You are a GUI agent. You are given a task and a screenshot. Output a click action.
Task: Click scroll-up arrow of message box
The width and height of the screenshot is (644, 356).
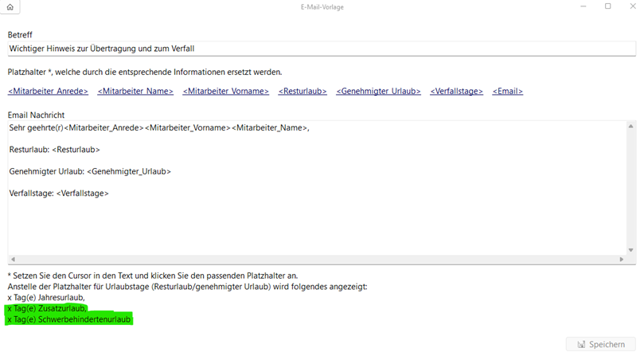point(632,127)
